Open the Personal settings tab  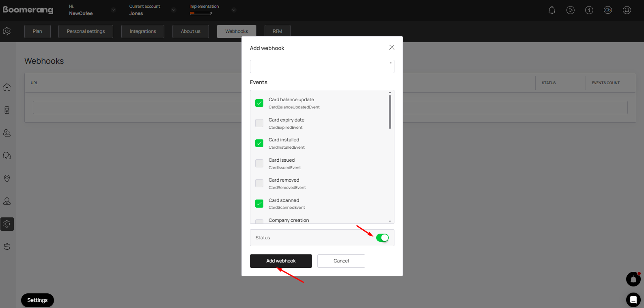86,31
